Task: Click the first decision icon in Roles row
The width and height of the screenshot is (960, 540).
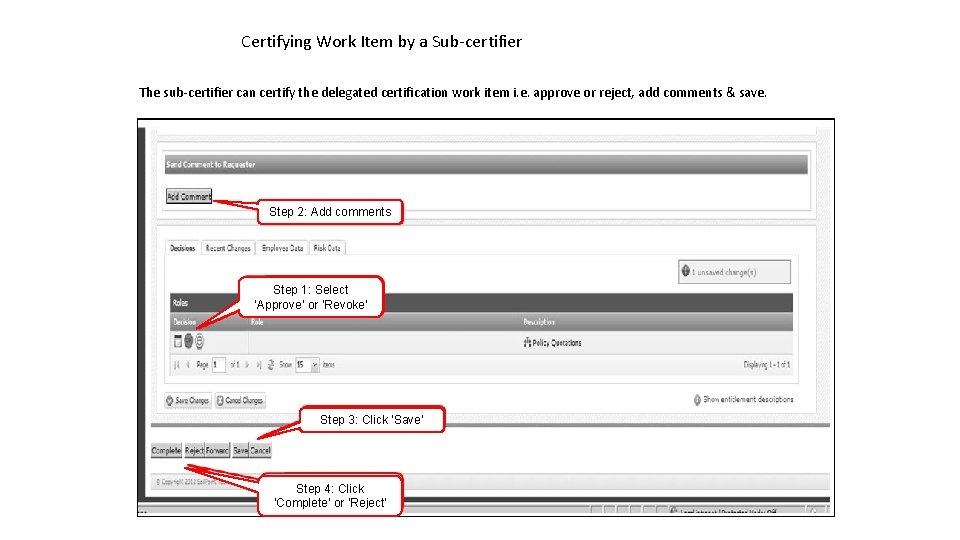Action: tap(178, 342)
